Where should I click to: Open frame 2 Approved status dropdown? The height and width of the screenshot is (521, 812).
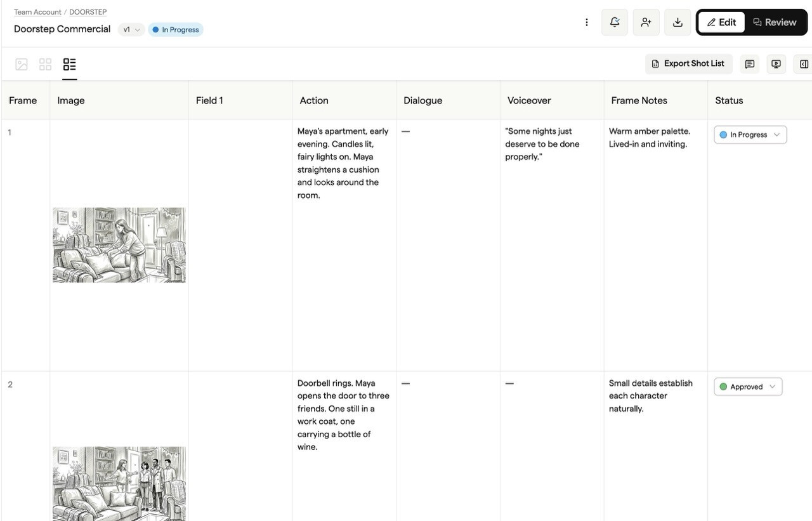pyautogui.click(x=748, y=386)
